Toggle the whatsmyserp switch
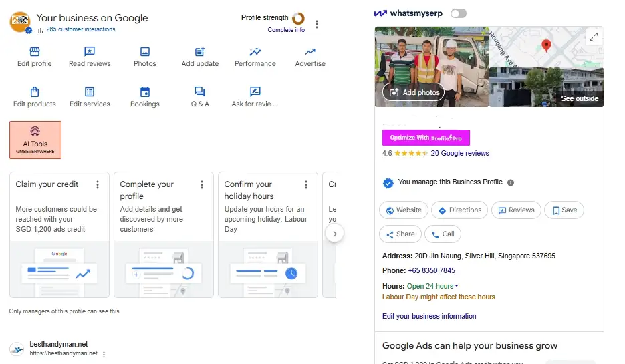This screenshot has height=364, width=625. tap(459, 13)
